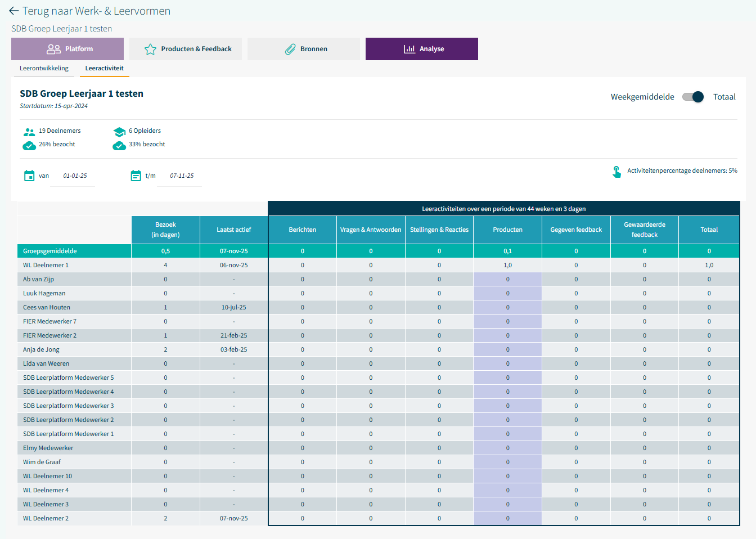The width and height of the screenshot is (756, 539).
Task: Click the back arrow icon
Action: click(14, 11)
